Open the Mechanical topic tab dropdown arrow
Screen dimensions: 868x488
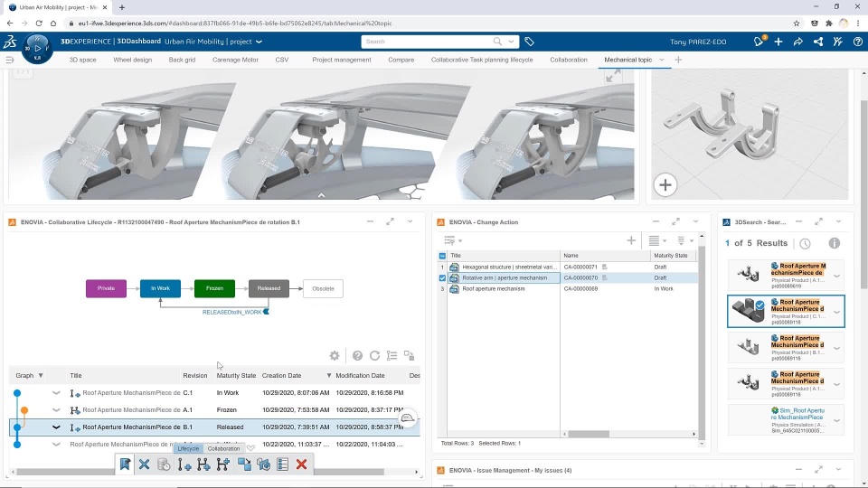pyautogui.click(x=662, y=60)
